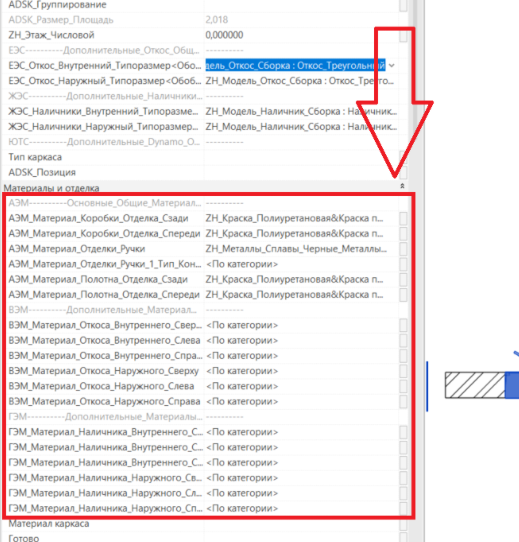Image resolution: width=519 pixels, height=542 pixels.
Task: Click associate button for АЭМ_Материал_Коробки_Отделка_Спереди row
Action: [403, 234]
